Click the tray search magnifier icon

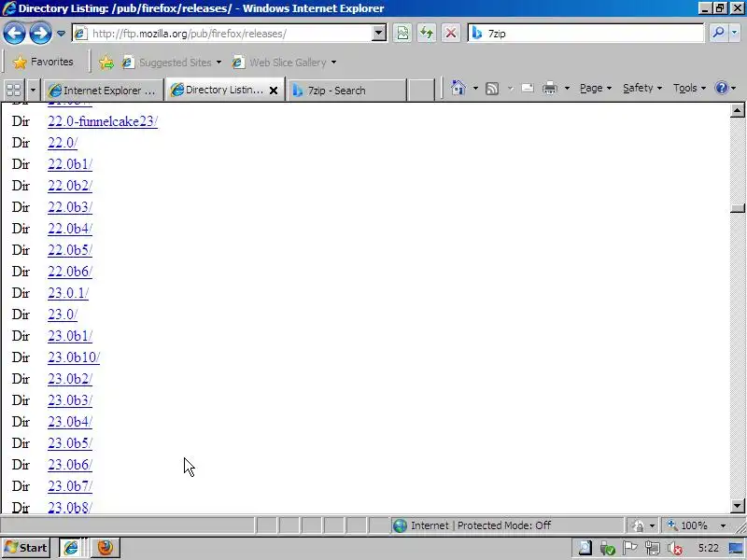pyautogui.click(x=585, y=548)
